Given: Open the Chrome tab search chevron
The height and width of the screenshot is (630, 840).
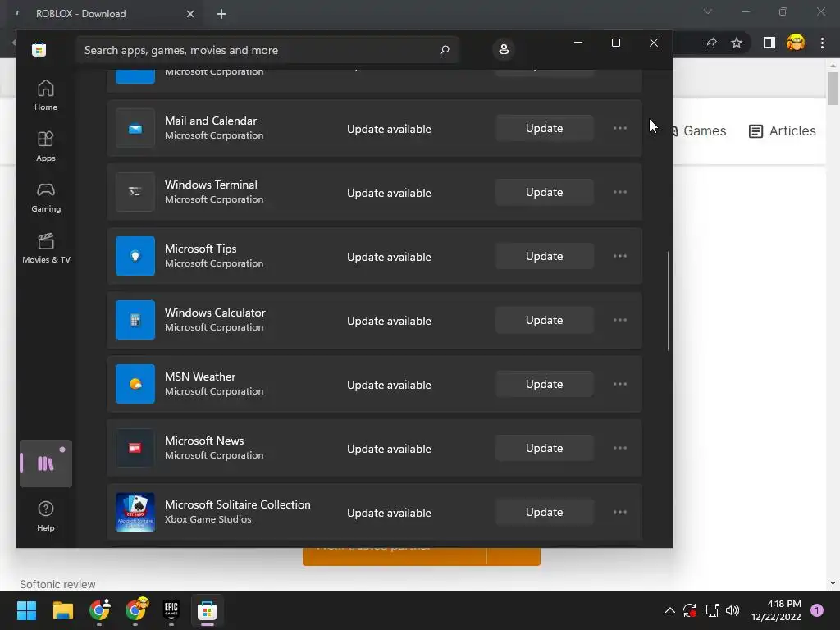Looking at the screenshot, I should 708,11.
